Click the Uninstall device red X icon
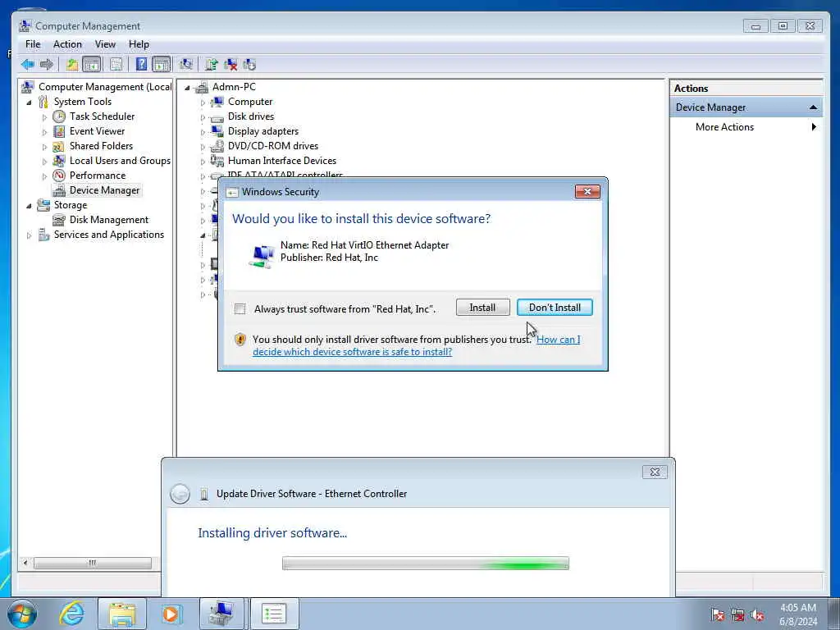Viewport: 840px width, 630px height. click(x=231, y=65)
